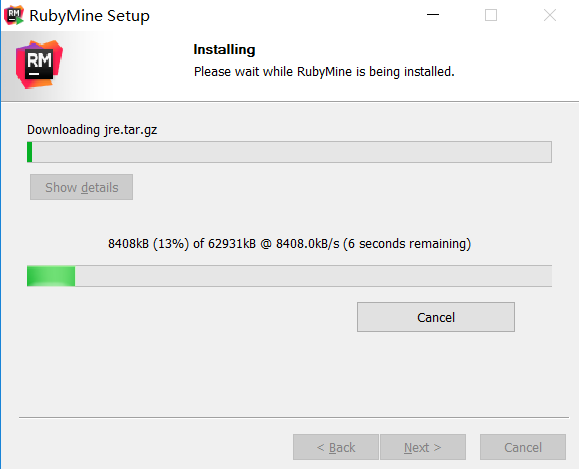This screenshot has height=469, width=579.
Task: Click the 'Please wait' subtitle text
Action: click(x=324, y=72)
